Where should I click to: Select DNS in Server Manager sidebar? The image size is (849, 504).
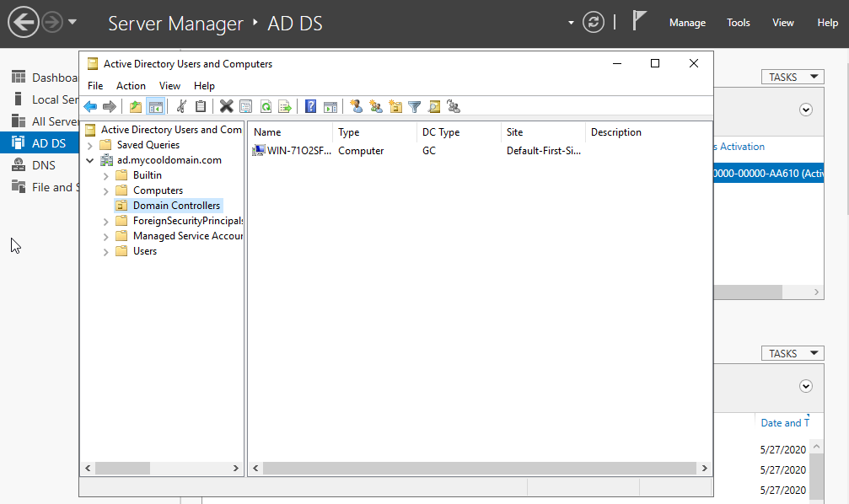44,165
